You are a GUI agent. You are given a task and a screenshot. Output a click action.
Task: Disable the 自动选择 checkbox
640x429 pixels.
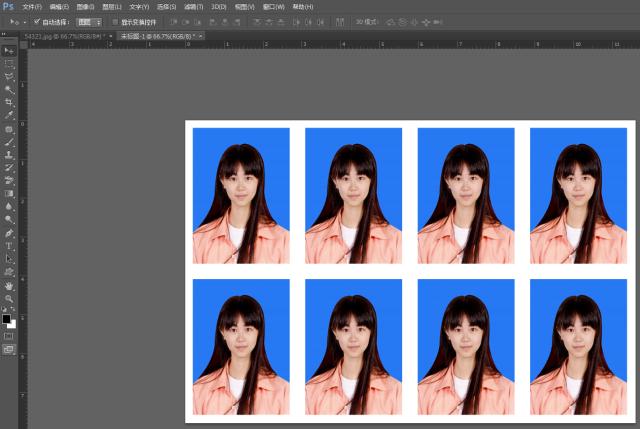tap(37, 21)
